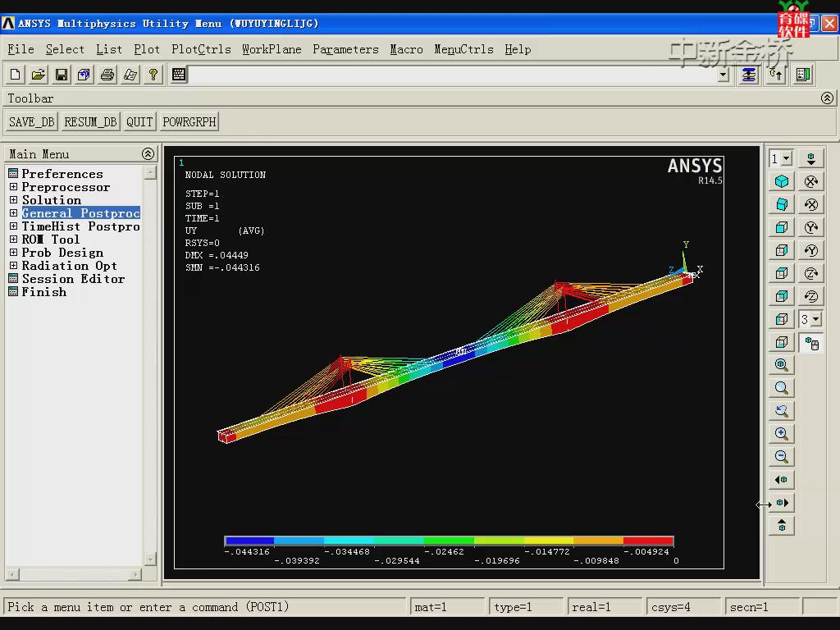Click the Back Up zoom icon
Image resolution: width=840 pixels, height=630 pixels.
782,411
